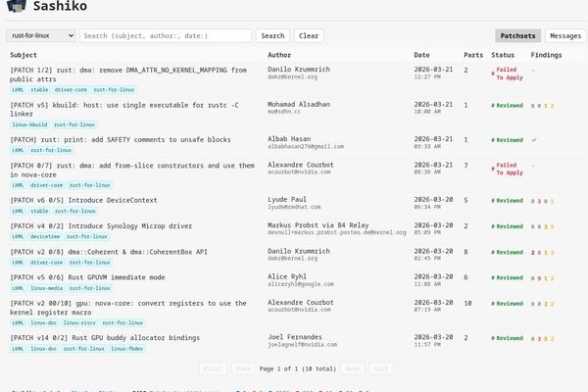Click the checkmark finding in Albab Hasan row
588x392 pixels.
pyautogui.click(x=534, y=140)
